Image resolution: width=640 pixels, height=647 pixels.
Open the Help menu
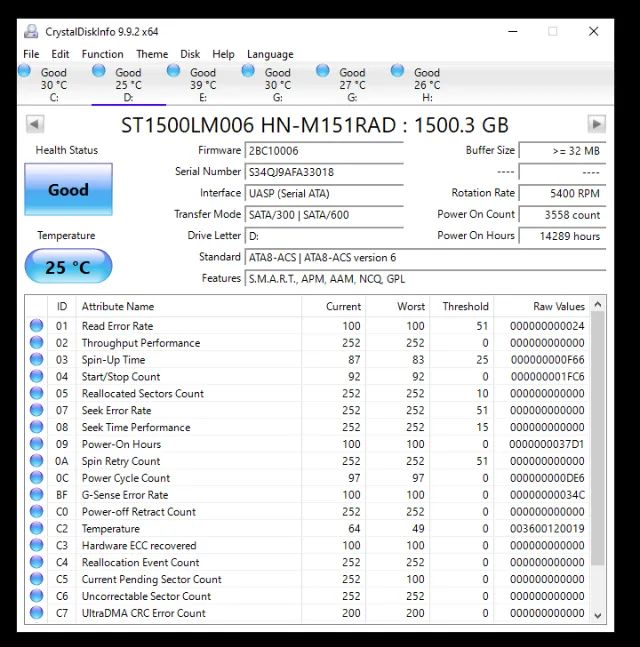click(x=223, y=54)
